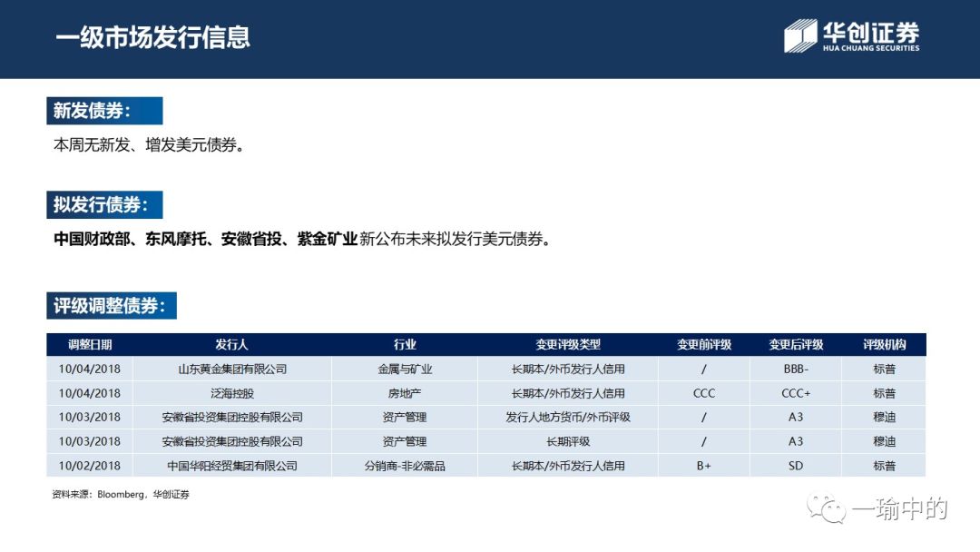Viewport: 980px width, 552px height.
Task: Click the HUA CHUANG SECURITIES English caption
Action: click(x=870, y=48)
